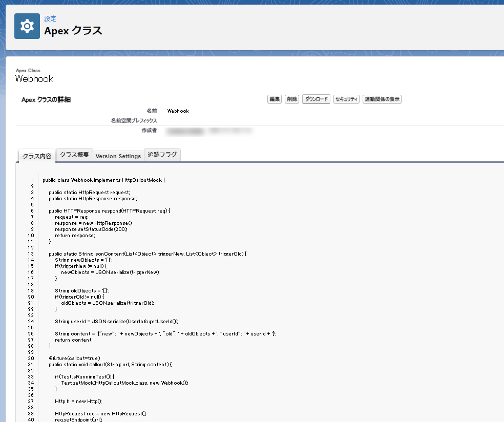This screenshot has height=422, width=504.
Task: Click line 'HttpRequest req = new HttpRequest();'
Action: tap(100, 414)
